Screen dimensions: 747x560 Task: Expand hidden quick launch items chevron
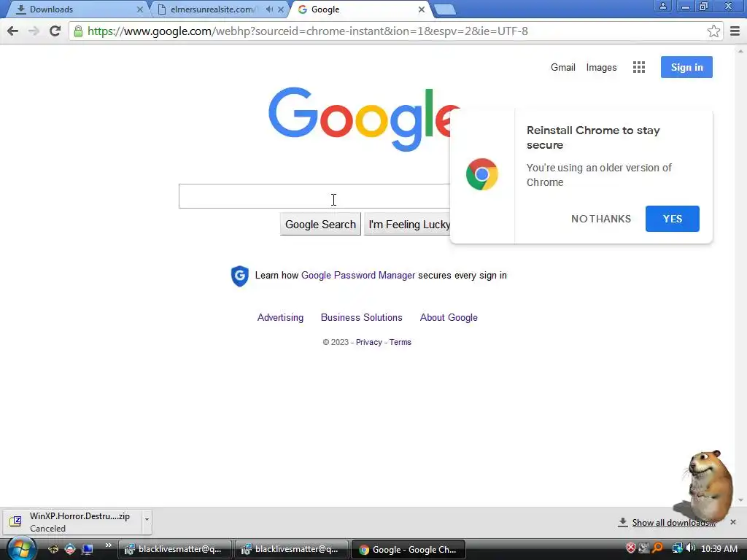[109, 545]
